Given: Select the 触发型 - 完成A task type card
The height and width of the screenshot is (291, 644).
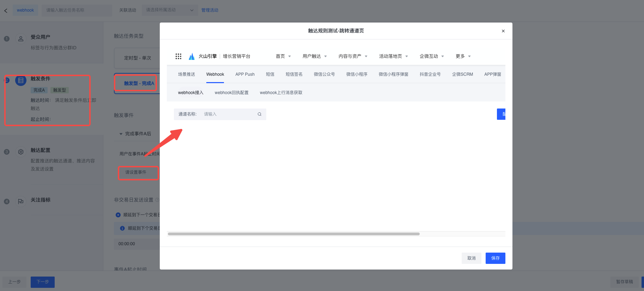Looking at the screenshot, I should [137, 83].
